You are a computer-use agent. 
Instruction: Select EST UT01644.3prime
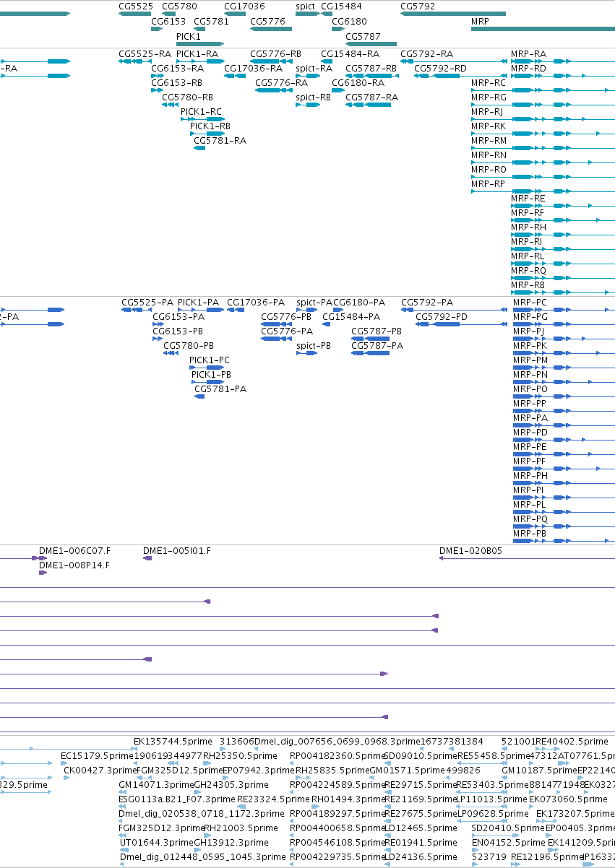155,843
